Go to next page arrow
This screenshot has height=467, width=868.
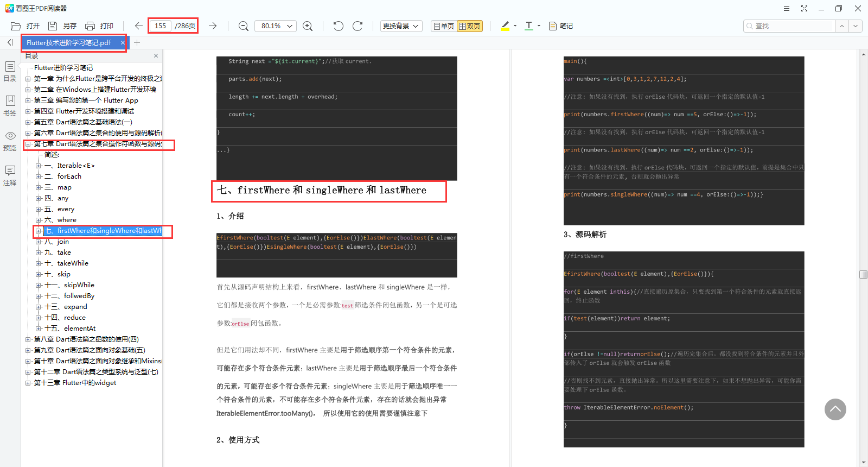[213, 26]
